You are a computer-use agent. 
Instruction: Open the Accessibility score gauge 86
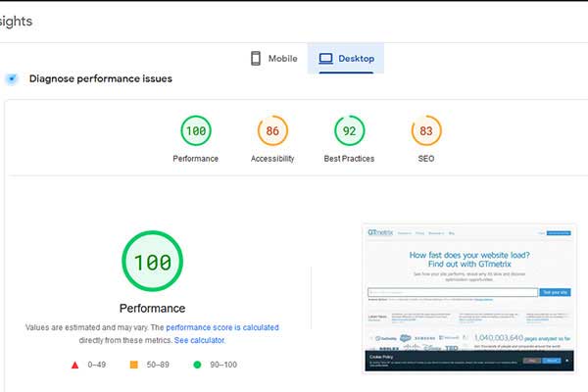click(x=272, y=130)
